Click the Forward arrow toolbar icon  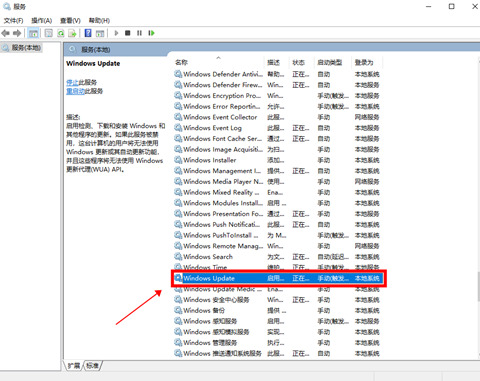tap(17, 33)
